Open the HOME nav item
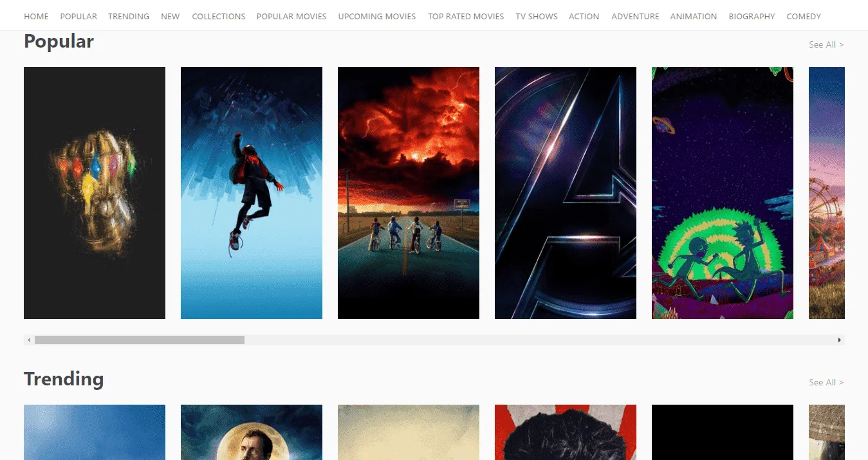The height and width of the screenshot is (460, 868). 36,16
